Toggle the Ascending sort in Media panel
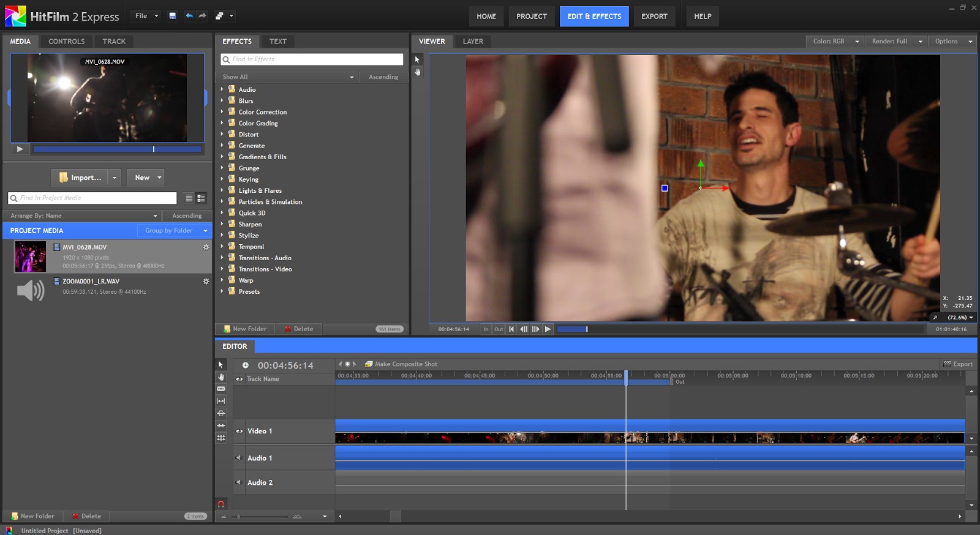This screenshot has height=535, width=980. [187, 216]
